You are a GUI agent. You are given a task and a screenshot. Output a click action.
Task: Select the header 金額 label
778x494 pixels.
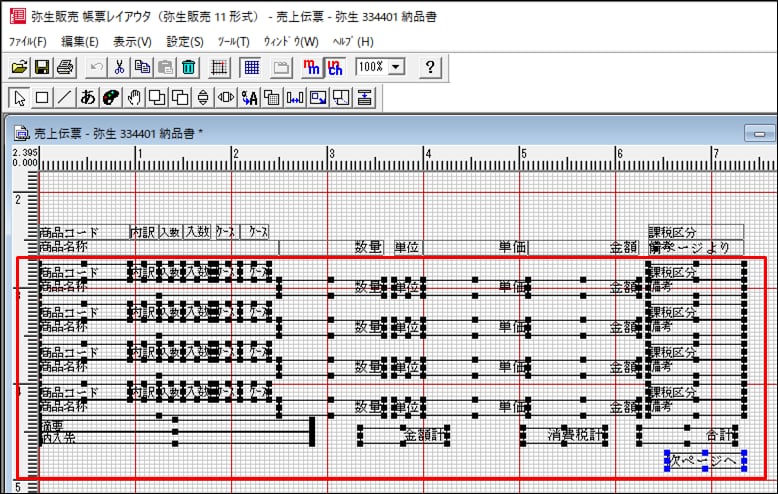point(623,247)
